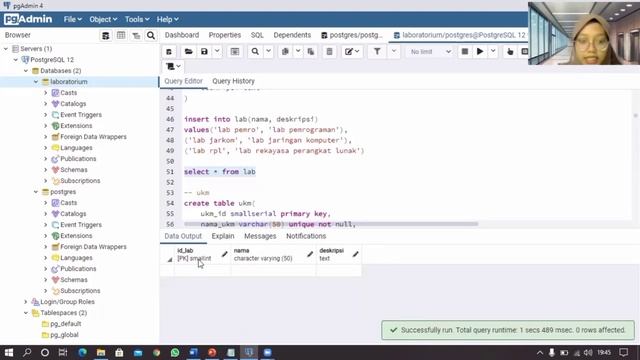Open the Notifications output tab
This screenshot has height=360, width=640.
(x=306, y=236)
